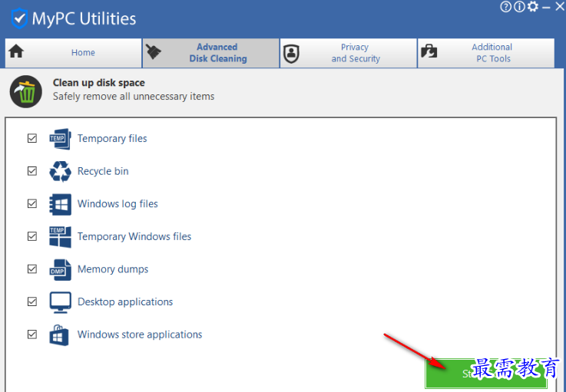This screenshot has height=392, width=566.
Task: Disable the Memory dumps checkbox
Action: pos(32,269)
